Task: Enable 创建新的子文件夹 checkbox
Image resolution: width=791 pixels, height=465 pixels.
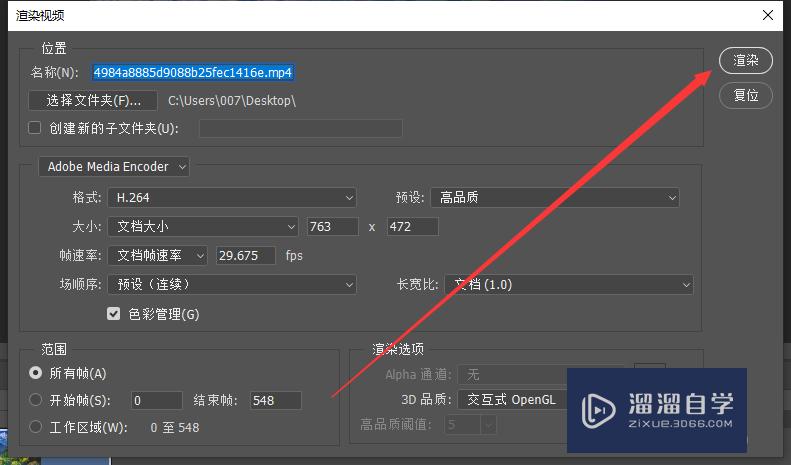Action: click(x=34, y=128)
